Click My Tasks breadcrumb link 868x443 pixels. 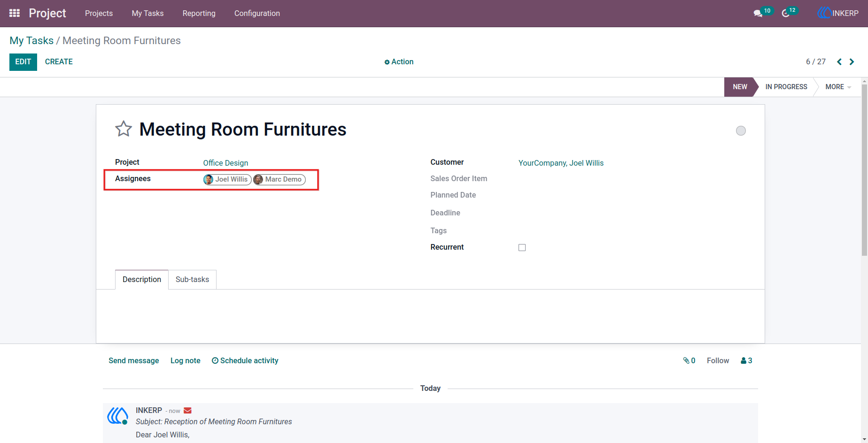[x=31, y=41]
